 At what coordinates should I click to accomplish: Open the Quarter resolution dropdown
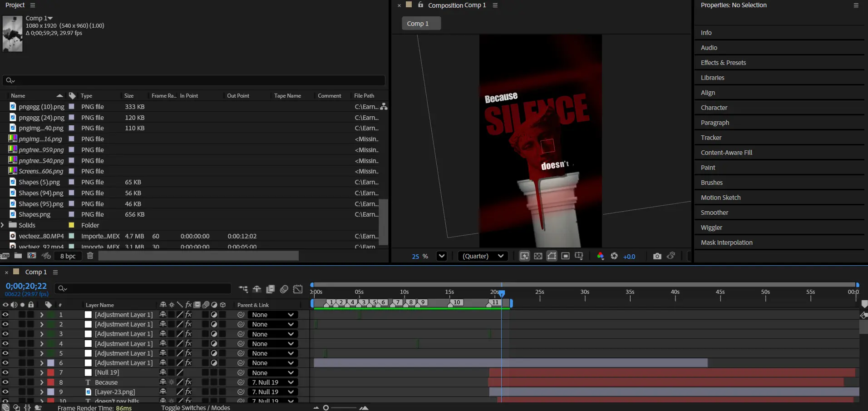tap(483, 256)
